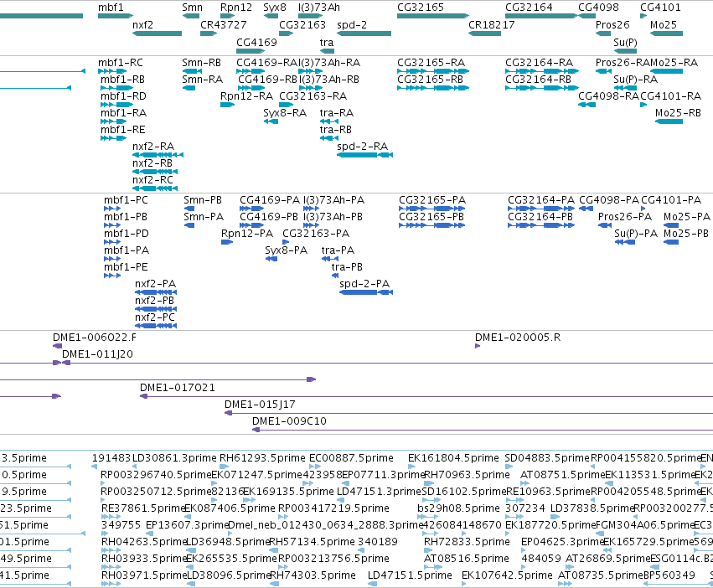Select EST RH74303.5prime label

(313, 575)
